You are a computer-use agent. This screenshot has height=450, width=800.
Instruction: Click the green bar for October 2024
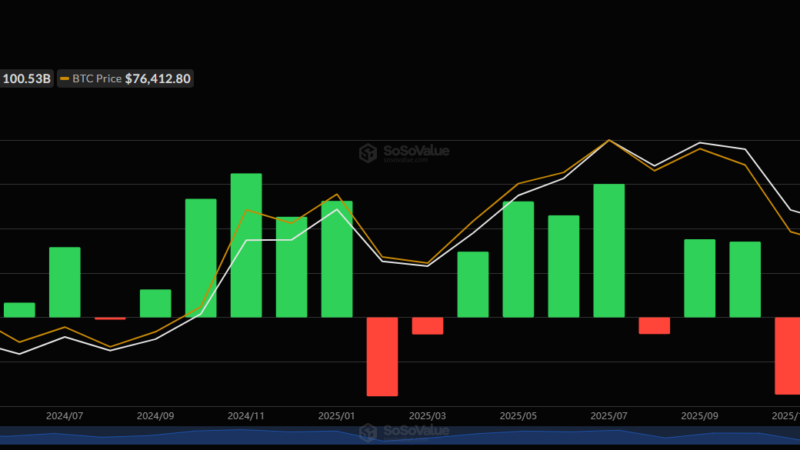tap(201, 258)
